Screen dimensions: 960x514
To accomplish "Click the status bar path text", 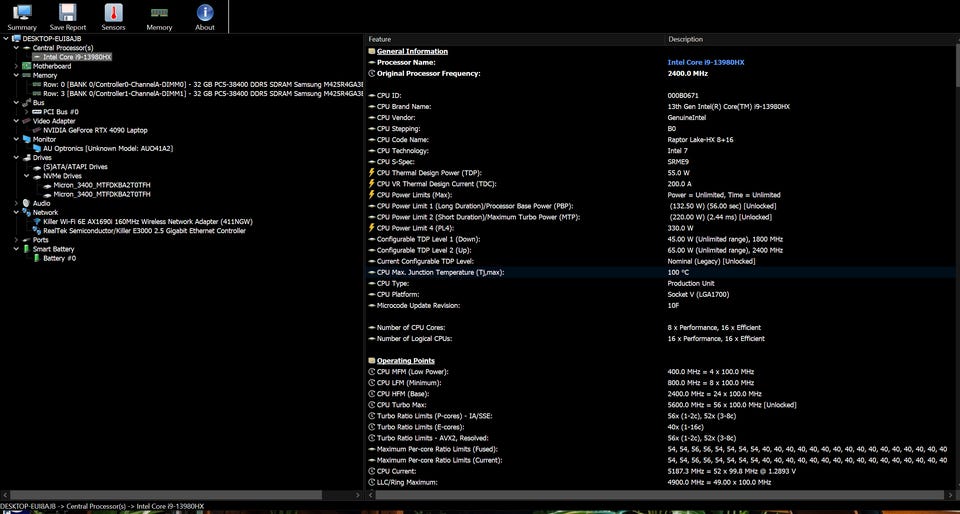I will coord(102,506).
